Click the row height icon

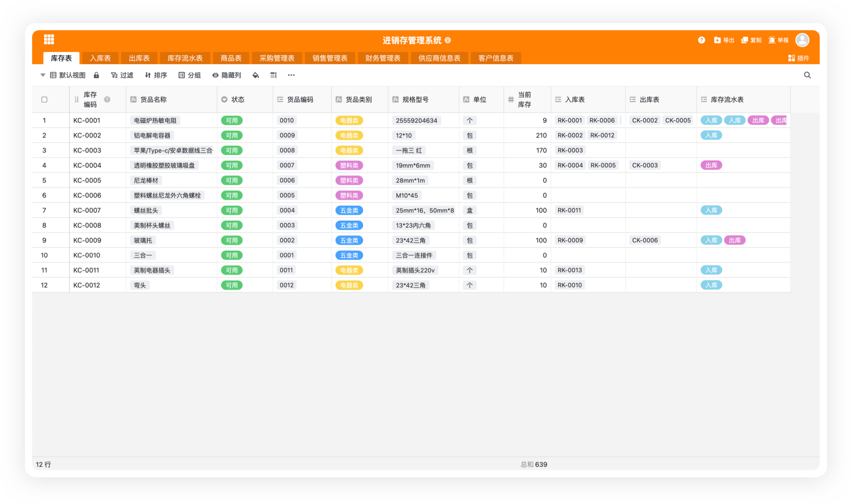(x=274, y=75)
